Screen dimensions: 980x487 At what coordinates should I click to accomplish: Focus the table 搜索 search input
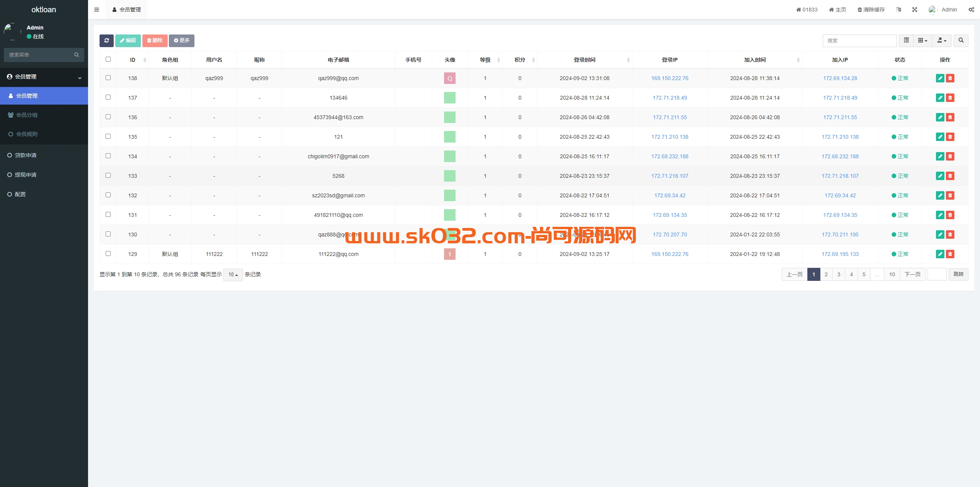(x=859, y=41)
